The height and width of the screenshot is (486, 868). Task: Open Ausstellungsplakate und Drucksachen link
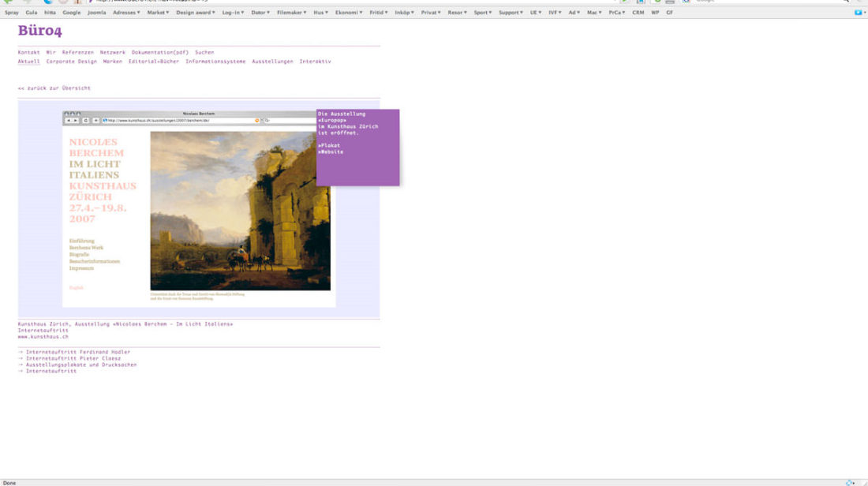coord(77,364)
